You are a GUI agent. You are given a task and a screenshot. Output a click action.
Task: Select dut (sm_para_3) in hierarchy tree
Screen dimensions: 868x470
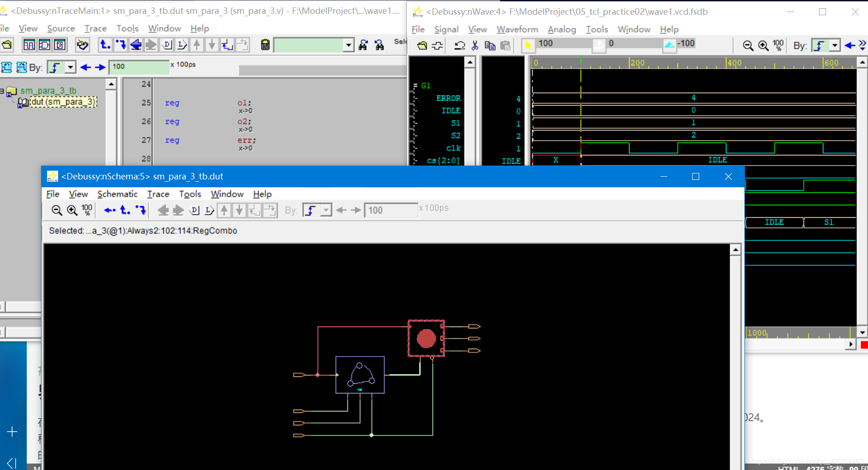[63, 102]
